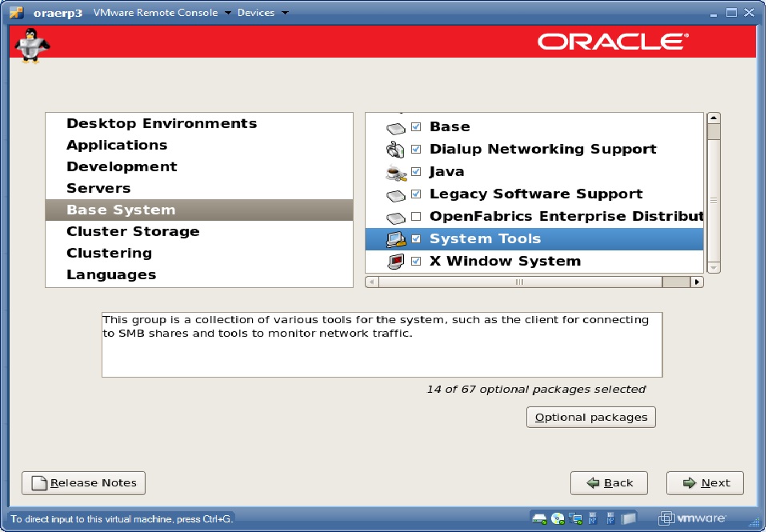Viewport: 768px width, 532px height.
Task: Click the horizontal scrollbar thumb of package list
Action: (x=518, y=282)
